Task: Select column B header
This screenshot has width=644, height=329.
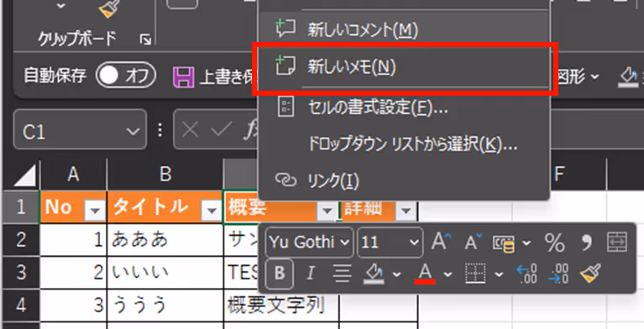Action: tap(165, 175)
